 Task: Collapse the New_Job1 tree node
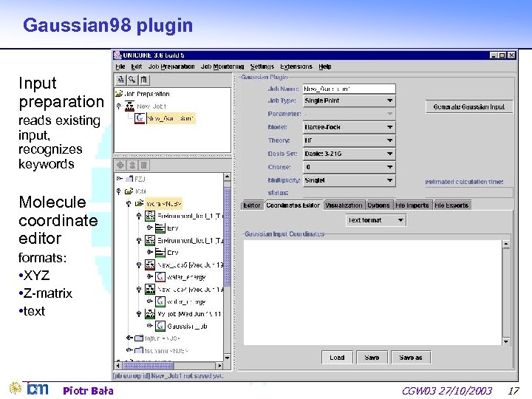point(118,106)
